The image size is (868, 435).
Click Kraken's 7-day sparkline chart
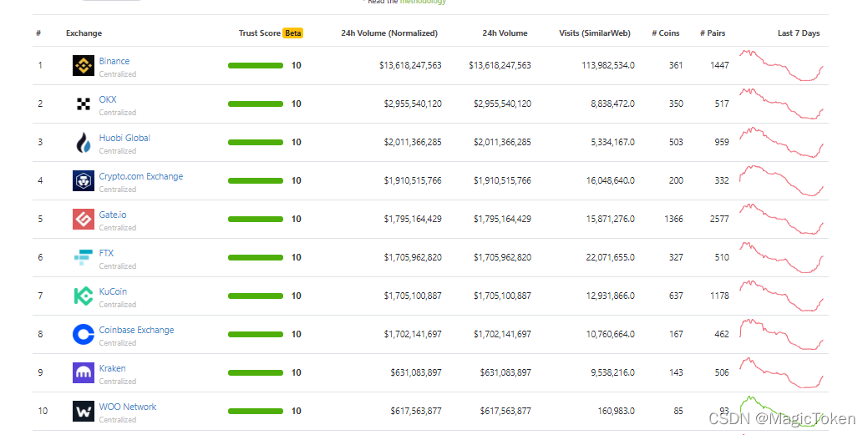coord(782,372)
